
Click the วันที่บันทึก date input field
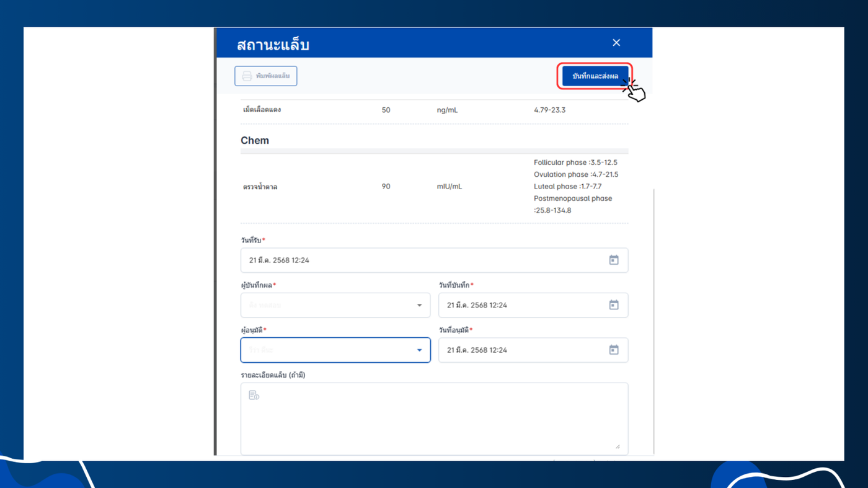[533, 305]
